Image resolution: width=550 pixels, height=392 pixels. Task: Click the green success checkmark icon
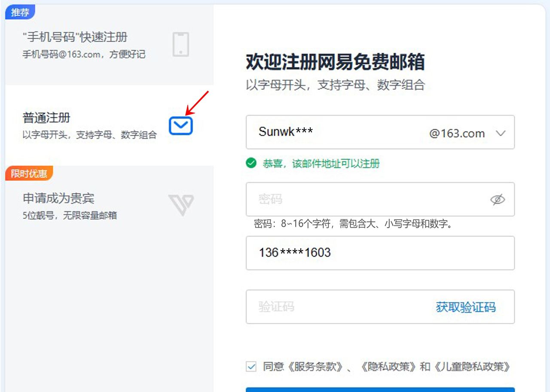pos(251,163)
